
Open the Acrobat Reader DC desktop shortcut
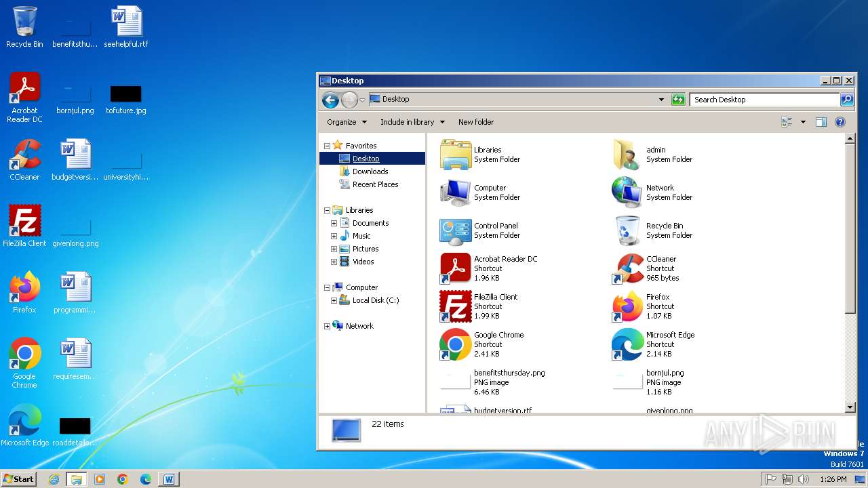(24, 98)
